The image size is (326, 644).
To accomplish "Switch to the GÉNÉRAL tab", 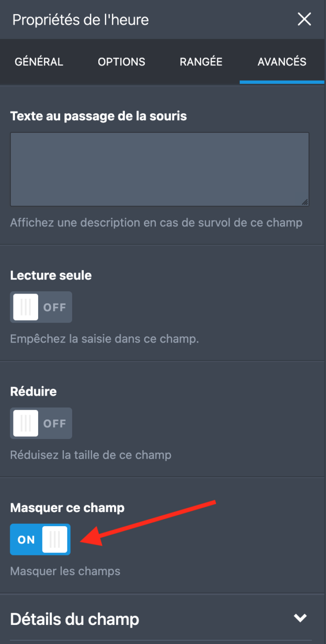I will 39,62.
